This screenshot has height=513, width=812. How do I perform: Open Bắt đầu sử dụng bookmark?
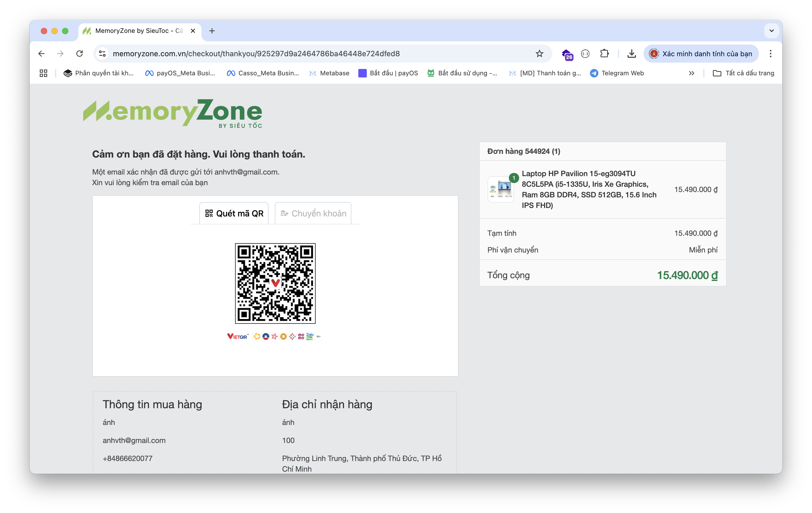coord(462,73)
